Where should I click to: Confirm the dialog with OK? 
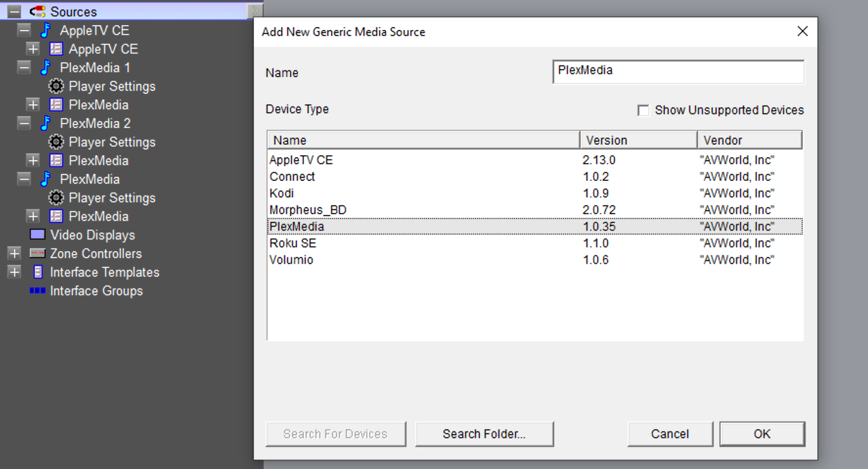(x=762, y=434)
